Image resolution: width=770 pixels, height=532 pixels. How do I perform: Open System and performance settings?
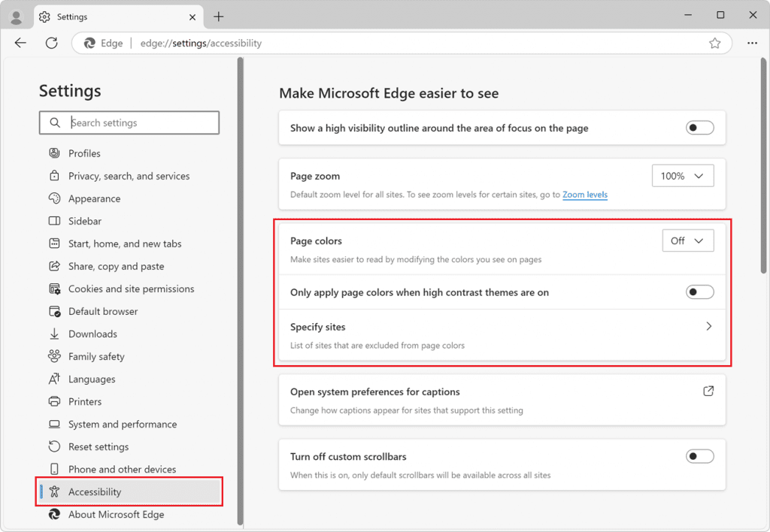tap(123, 425)
